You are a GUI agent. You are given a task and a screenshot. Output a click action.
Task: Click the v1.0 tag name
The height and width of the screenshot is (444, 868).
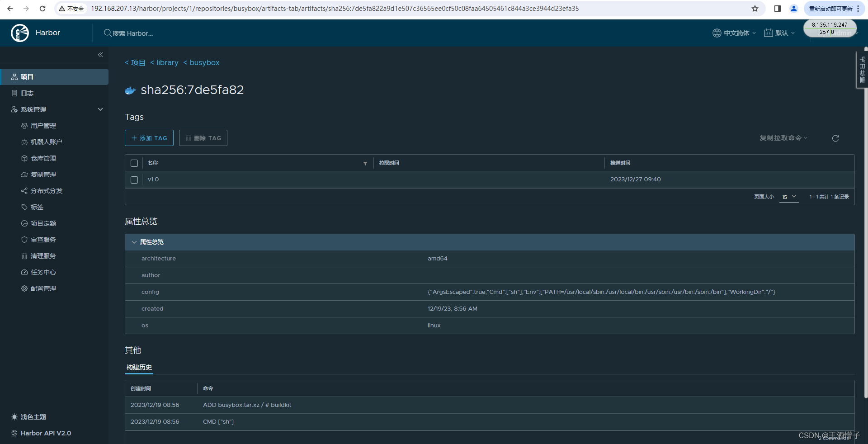[153, 179]
